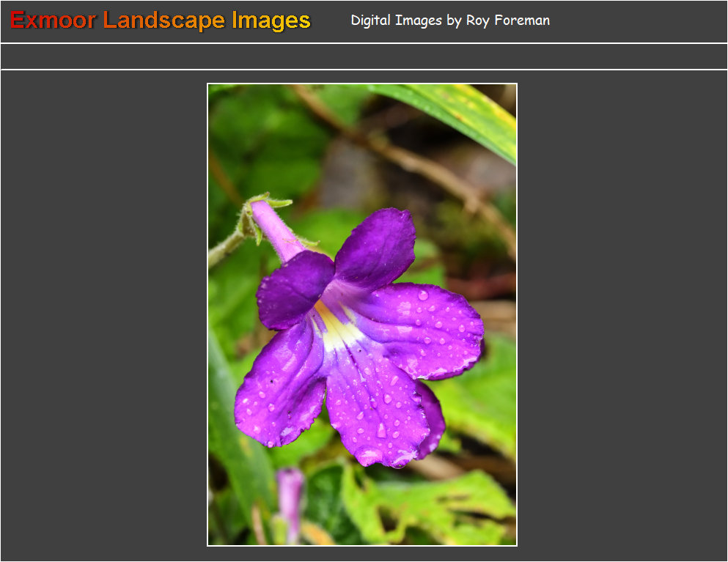Click the small upper-left petal of the flower

(x=293, y=288)
